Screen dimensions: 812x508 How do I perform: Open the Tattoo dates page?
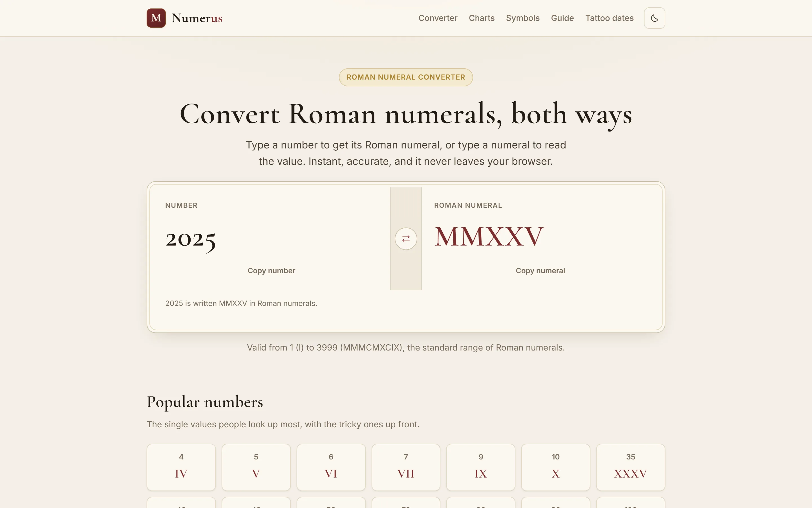point(609,18)
